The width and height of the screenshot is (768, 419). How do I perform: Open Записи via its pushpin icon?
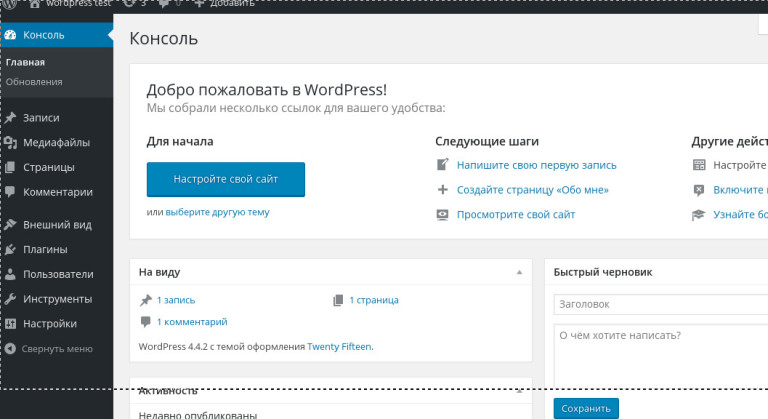coord(10,118)
